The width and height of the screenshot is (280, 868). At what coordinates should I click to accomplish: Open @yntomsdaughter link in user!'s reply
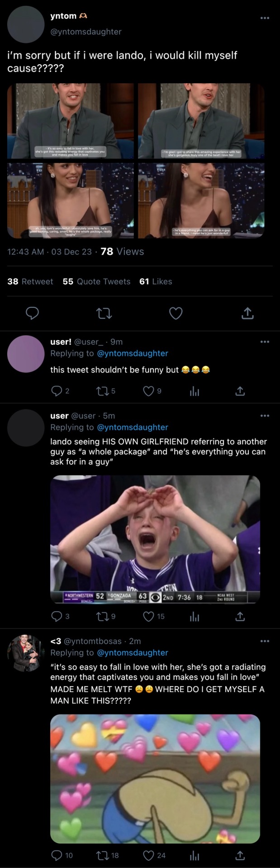[x=133, y=354]
